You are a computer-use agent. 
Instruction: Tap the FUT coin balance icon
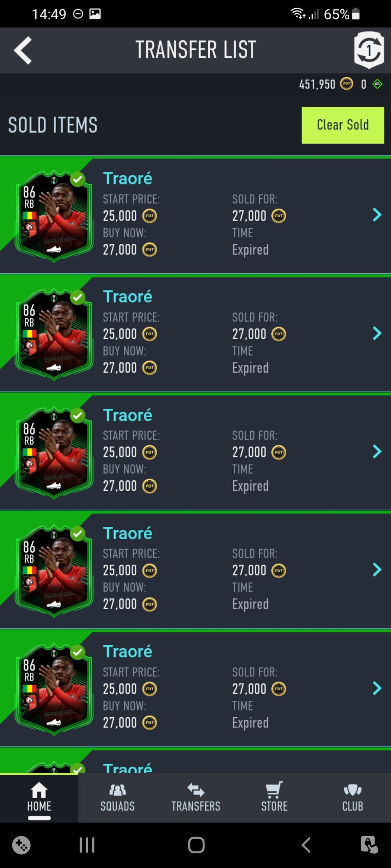[346, 84]
